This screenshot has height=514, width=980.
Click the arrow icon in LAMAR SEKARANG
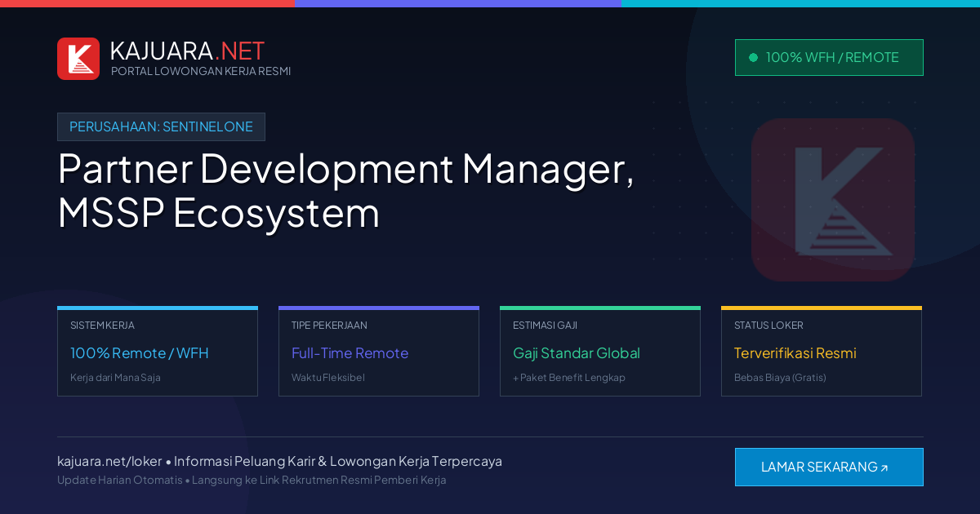(884, 468)
